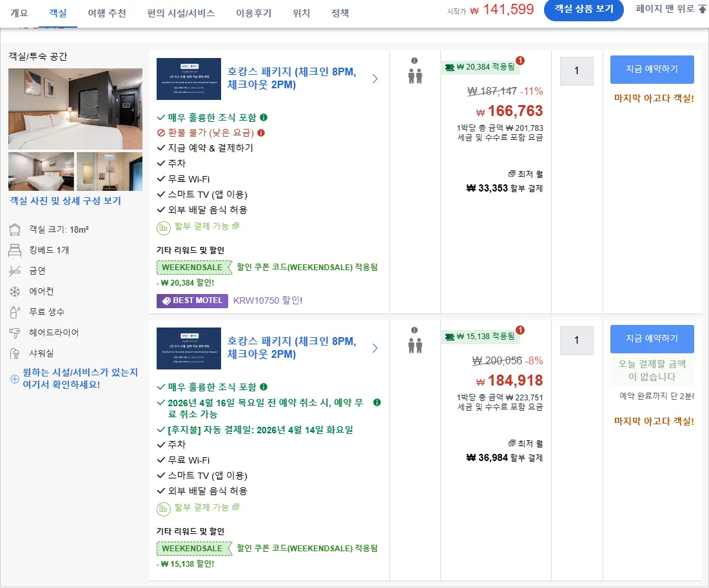Click the 객실 상품 보기 button
The width and height of the screenshot is (709, 588).
(583, 10)
